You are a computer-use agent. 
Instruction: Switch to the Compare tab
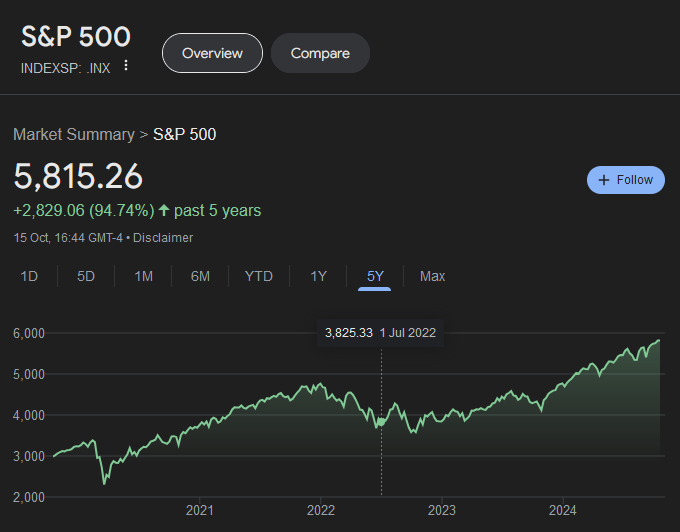coord(320,53)
